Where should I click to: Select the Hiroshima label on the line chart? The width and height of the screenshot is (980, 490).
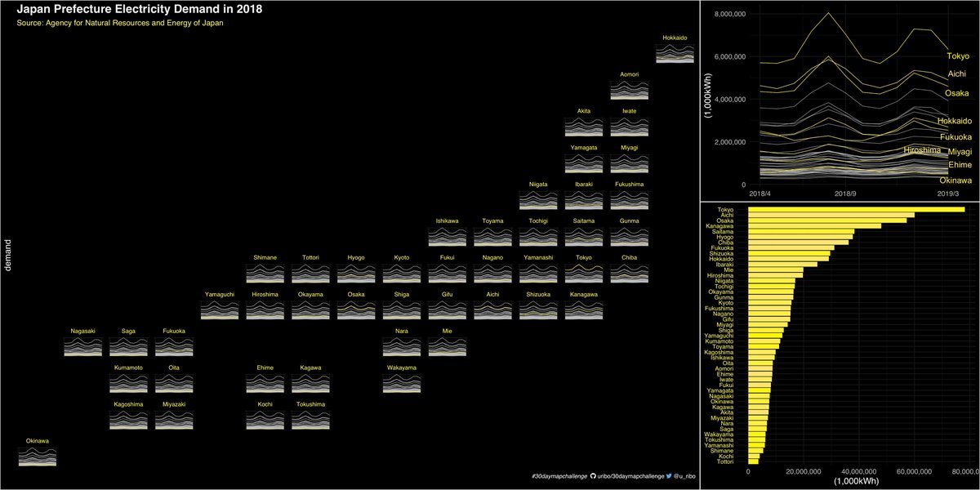(x=922, y=151)
